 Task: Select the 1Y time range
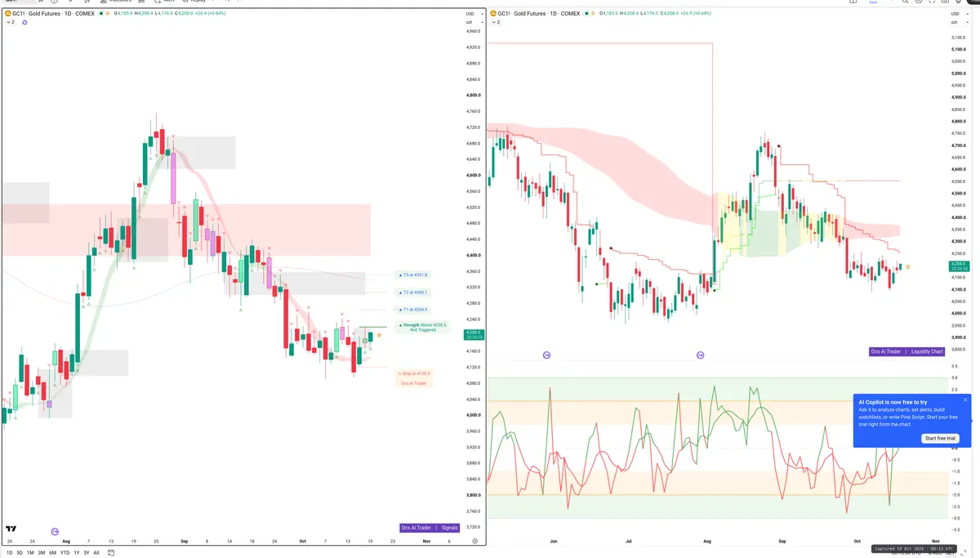click(x=77, y=552)
